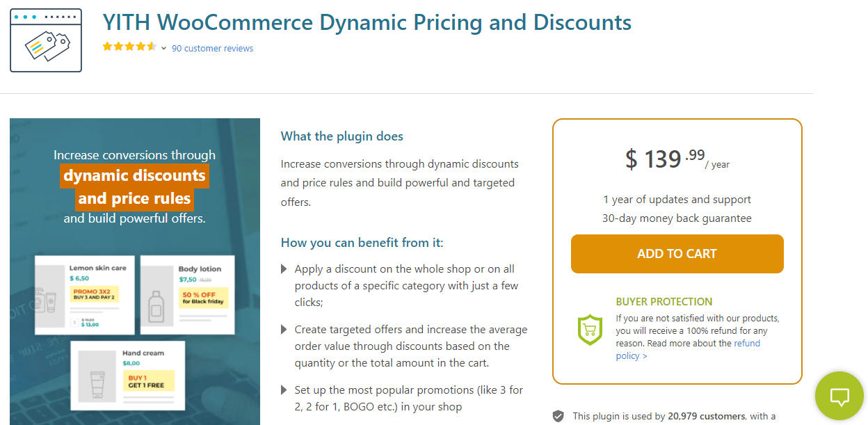Click the Buyer Protection shield cart icon
The image size is (868, 425).
(x=590, y=328)
